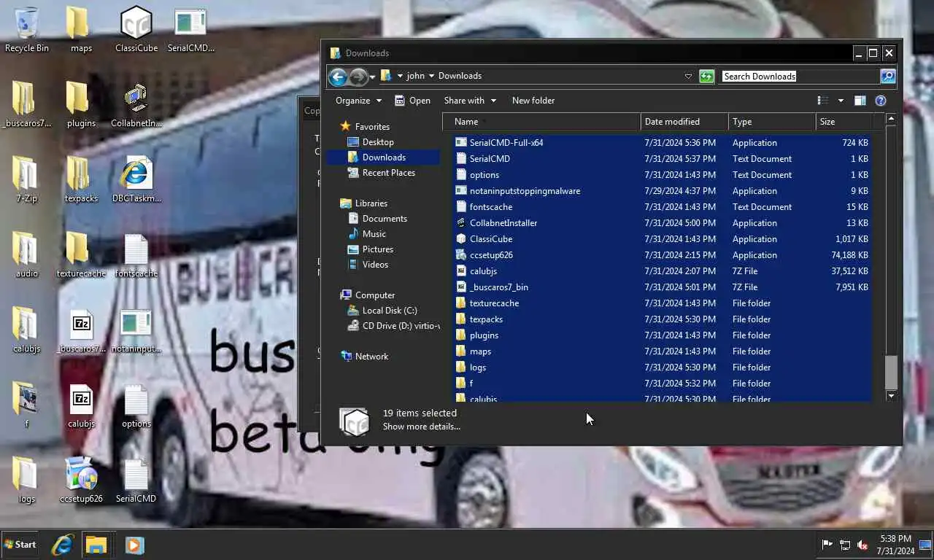This screenshot has width=934, height=560.
Task: Select Local Disk (C:) in navigation pane
Action: click(390, 311)
